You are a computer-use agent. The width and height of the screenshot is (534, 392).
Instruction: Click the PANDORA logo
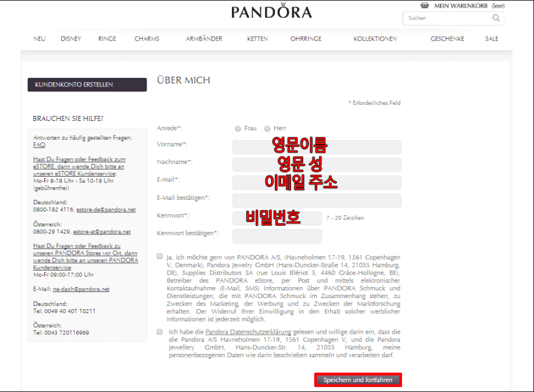pos(271,11)
